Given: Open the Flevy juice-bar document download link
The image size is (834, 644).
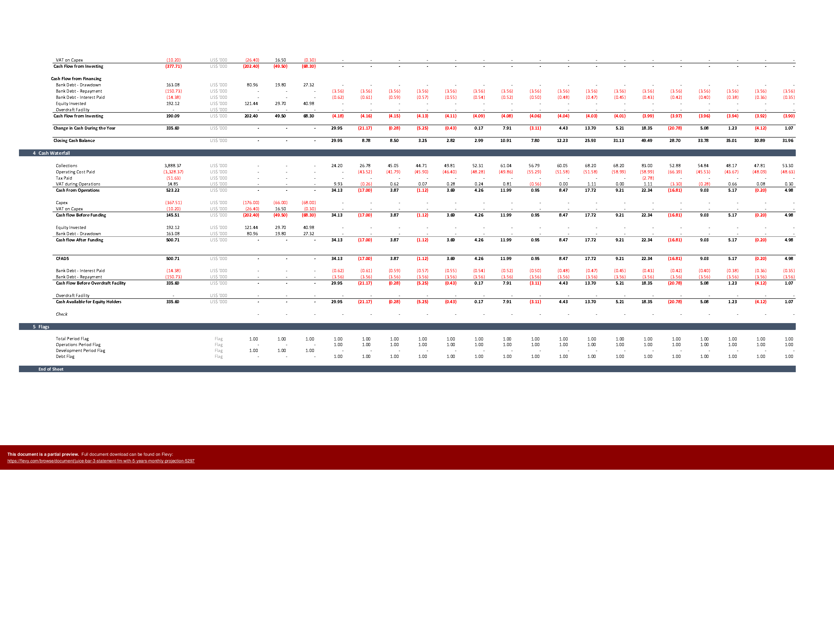Looking at the screenshot, I should 101,461.
